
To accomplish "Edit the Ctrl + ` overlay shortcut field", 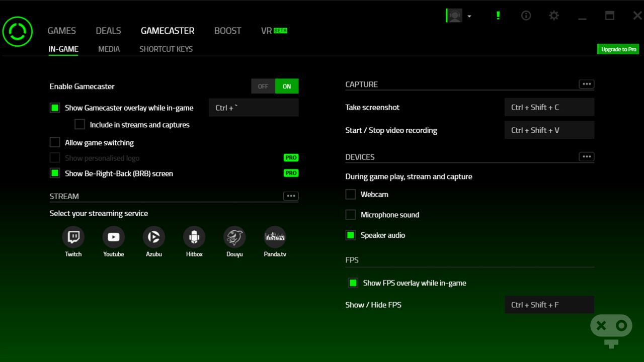I will 254,108.
